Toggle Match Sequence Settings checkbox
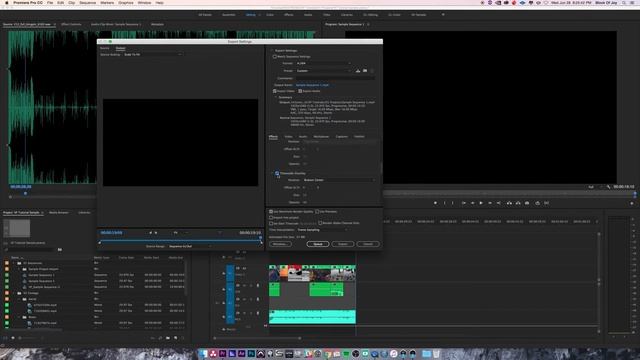The width and height of the screenshot is (640, 360). click(x=275, y=57)
